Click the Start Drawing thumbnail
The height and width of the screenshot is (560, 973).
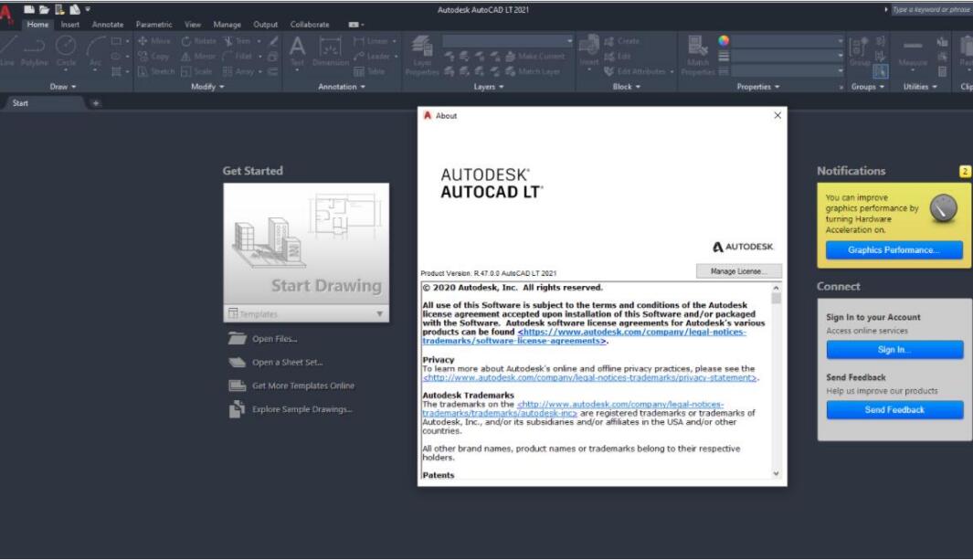(x=306, y=244)
